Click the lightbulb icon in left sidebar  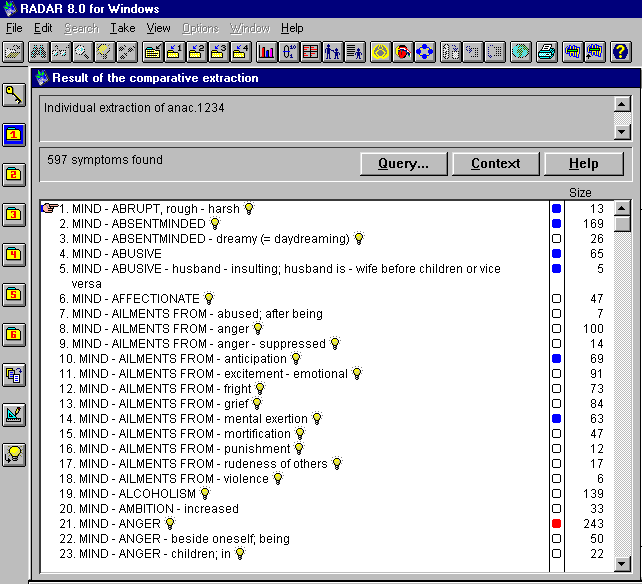coord(14,454)
